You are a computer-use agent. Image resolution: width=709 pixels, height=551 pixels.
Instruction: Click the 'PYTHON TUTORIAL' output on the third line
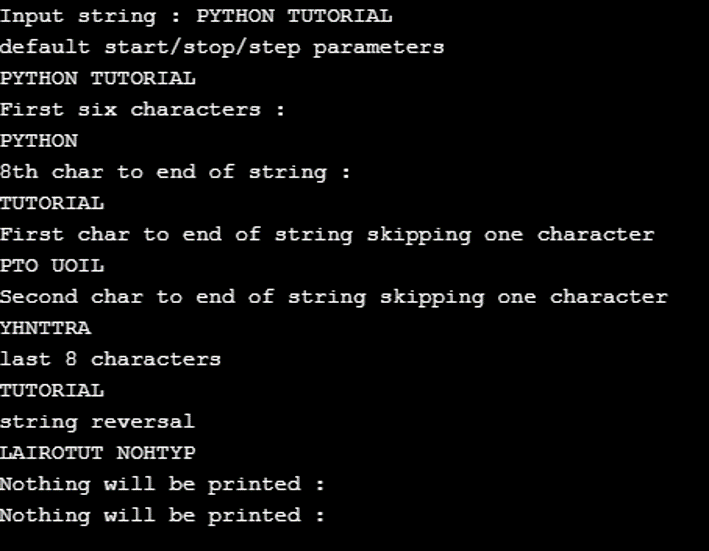[x=98, y=78]
